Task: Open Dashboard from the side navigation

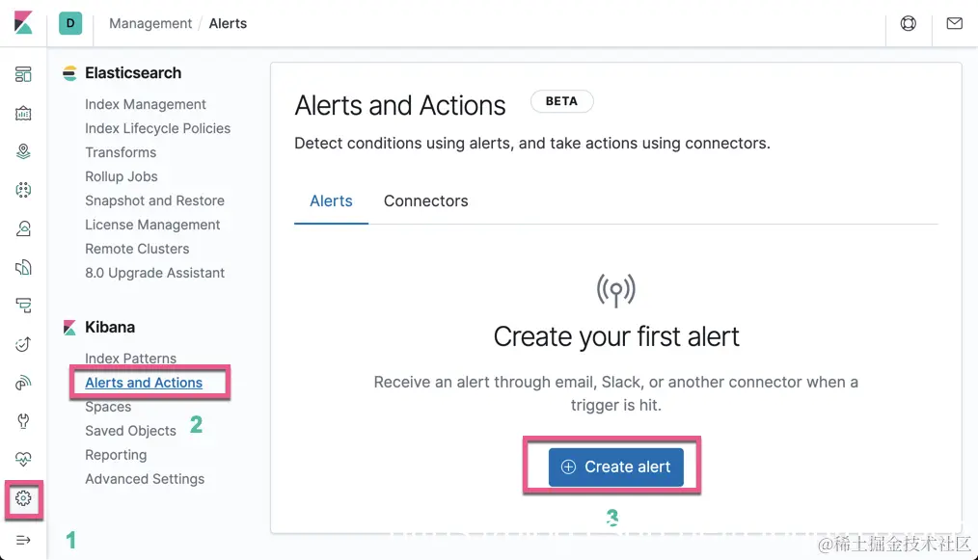Action: coord(23,74)
